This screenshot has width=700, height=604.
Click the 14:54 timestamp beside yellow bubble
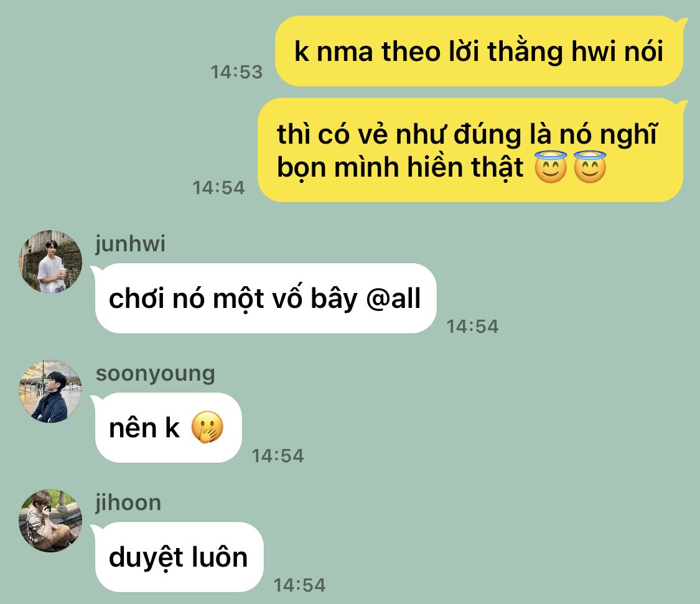coord(218,188)
